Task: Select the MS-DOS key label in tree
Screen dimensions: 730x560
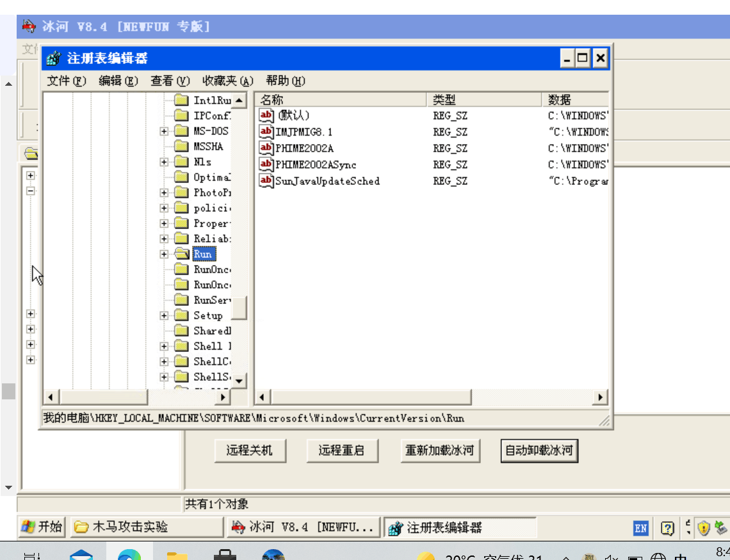Action: (x=211, y=131)
